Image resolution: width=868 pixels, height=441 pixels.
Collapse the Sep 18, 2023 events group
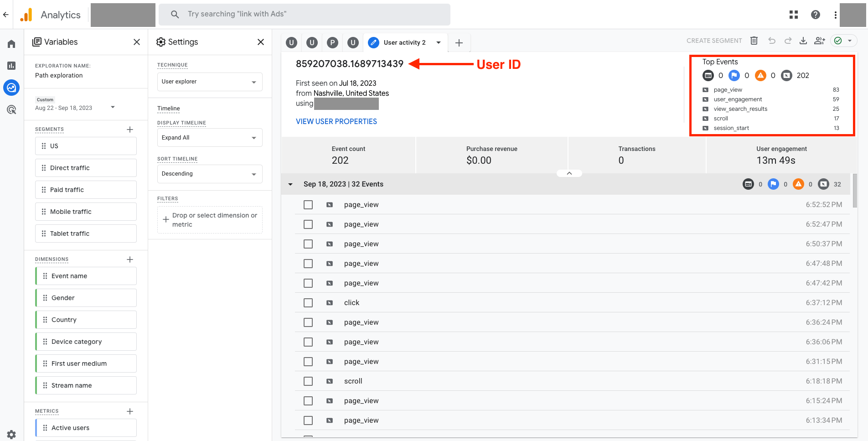click(x=290, y=184)
